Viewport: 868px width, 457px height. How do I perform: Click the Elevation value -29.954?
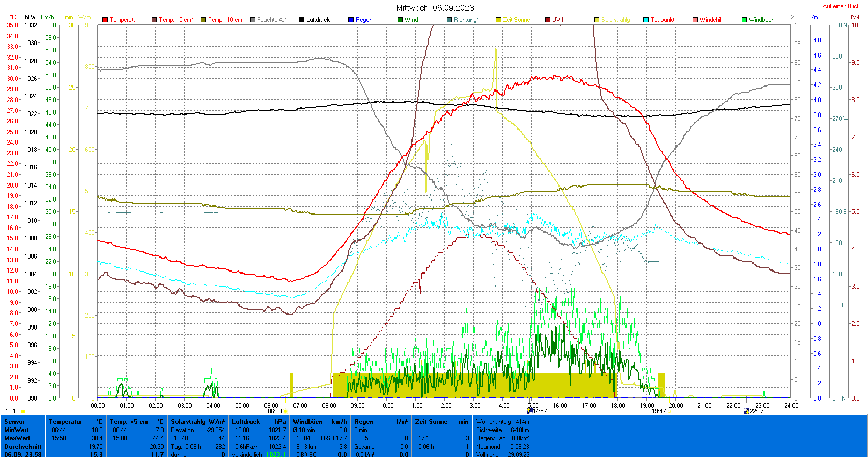215,430
